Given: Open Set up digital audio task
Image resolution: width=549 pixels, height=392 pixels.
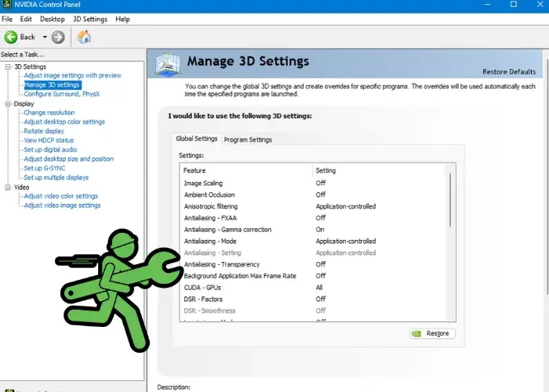Looking at the screenshot, I should (50, 150).
